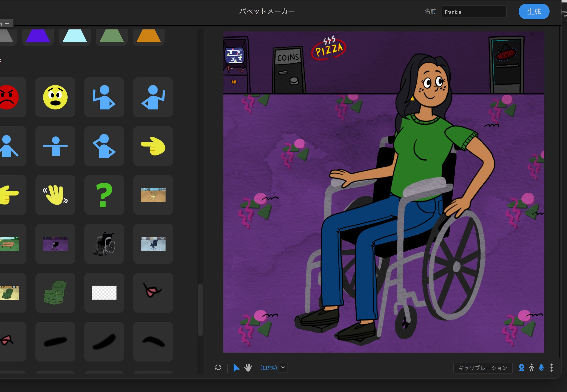
Task: Select the purple trapezoid color swatch
Action: pyautogui.click(x=38, y=36)
